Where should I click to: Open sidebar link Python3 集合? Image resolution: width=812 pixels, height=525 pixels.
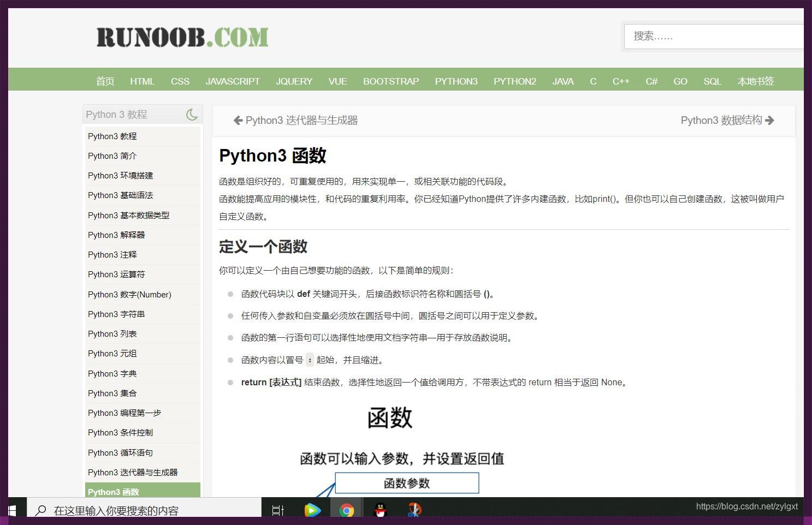tap(112, 393)
